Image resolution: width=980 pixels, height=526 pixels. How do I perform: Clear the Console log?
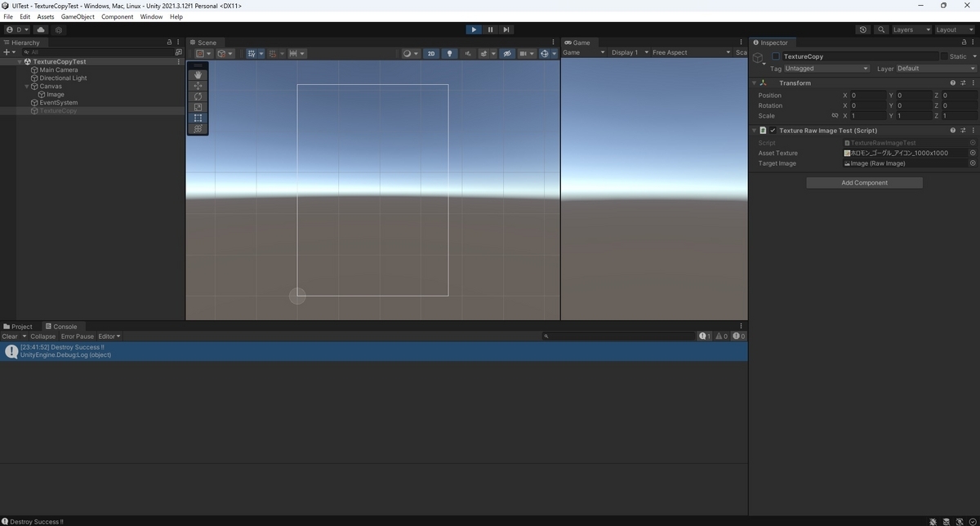(11, 336)
